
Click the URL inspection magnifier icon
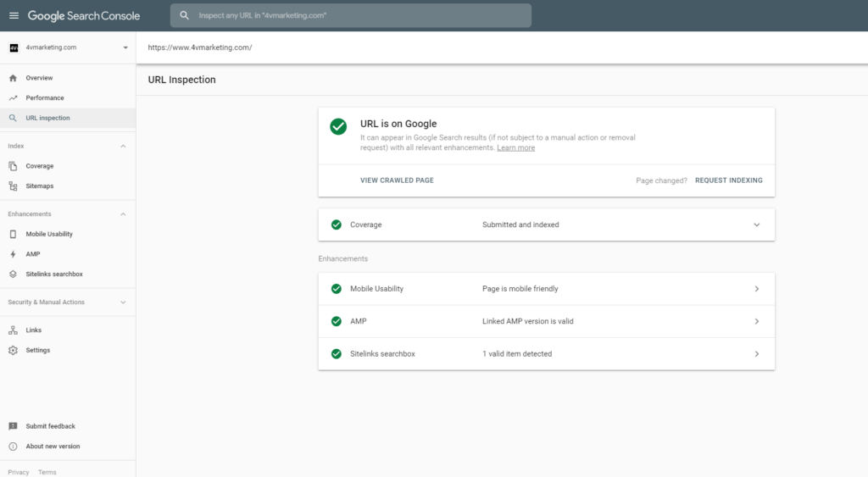point(13,118)
